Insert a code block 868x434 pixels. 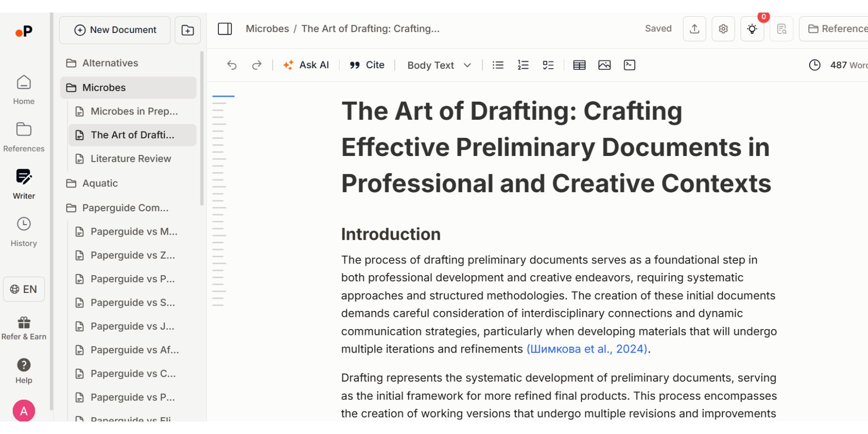point(629,65)
